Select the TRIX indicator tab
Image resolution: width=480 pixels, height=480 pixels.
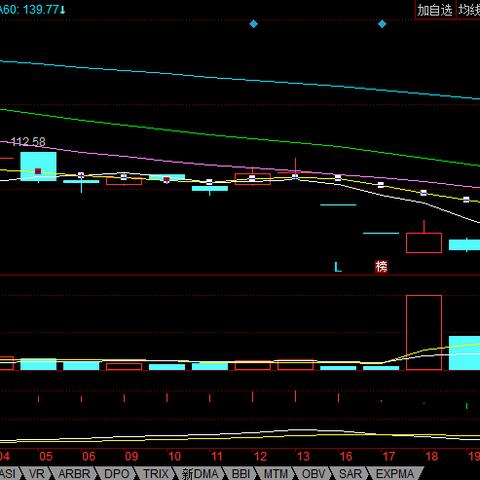click(x=156, y=474)
